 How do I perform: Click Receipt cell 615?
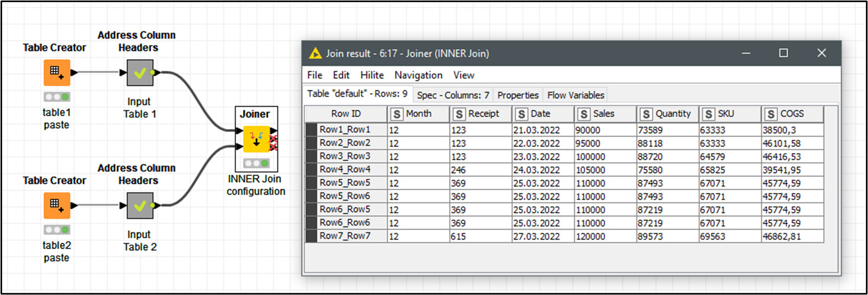481,236
